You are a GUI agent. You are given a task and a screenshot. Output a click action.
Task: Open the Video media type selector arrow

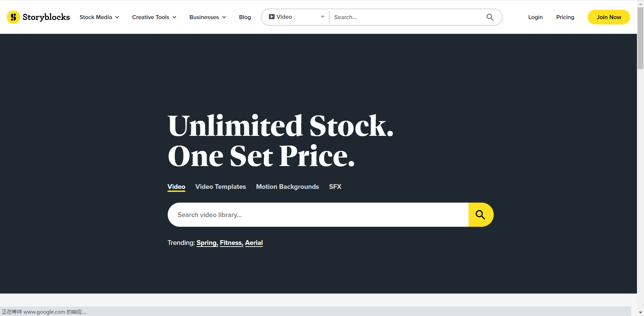322,17
